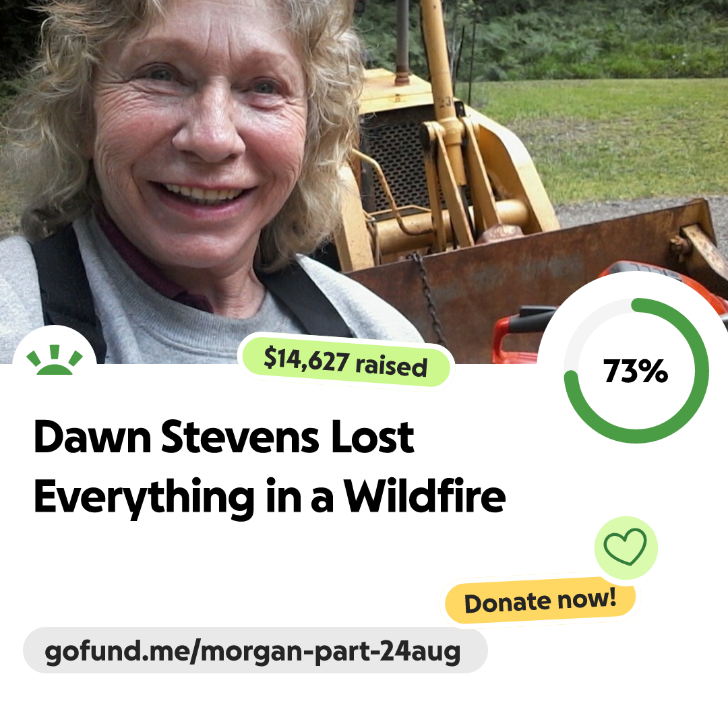Click the $14,627 raised badge
The height and width of the screenshot is (728, 728).
(345, 362)
